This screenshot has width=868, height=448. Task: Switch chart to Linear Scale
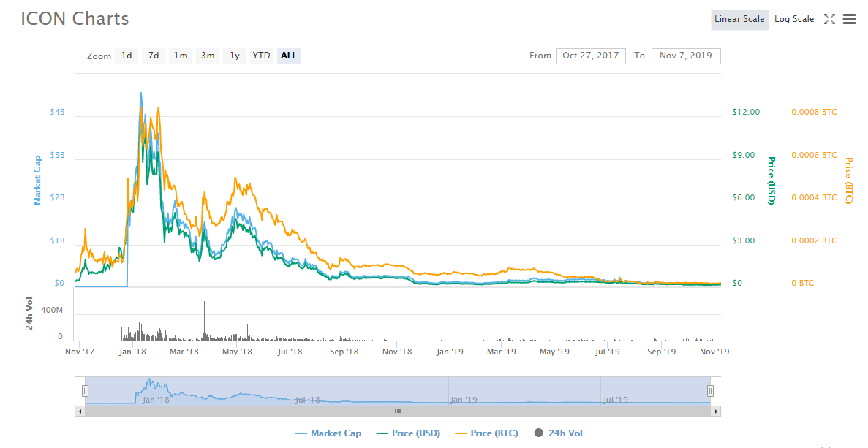739,19
